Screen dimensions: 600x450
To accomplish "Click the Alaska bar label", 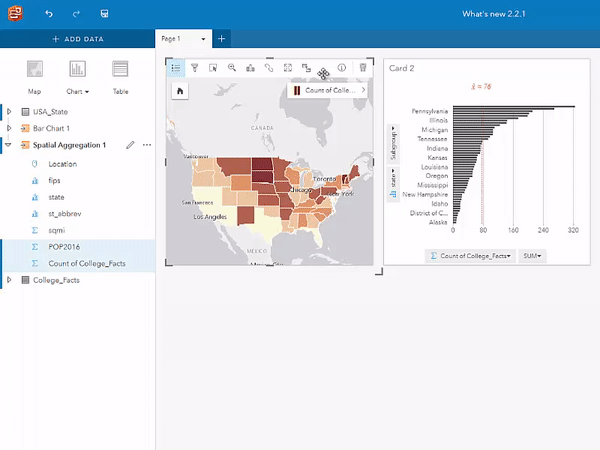I will click(x=438, y=222).
